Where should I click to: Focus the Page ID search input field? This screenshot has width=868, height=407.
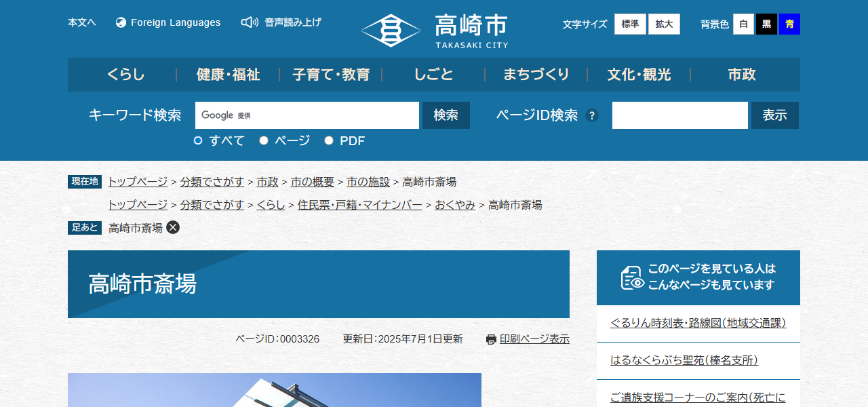[680, 115]
